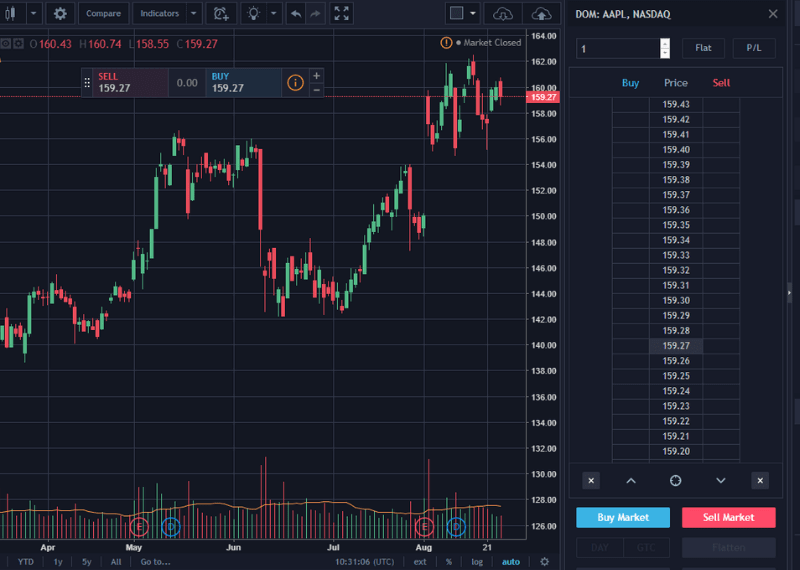Click the order info icon beside BUY
The width and height of the screenshot is (800, 570).
click(295, 83)
